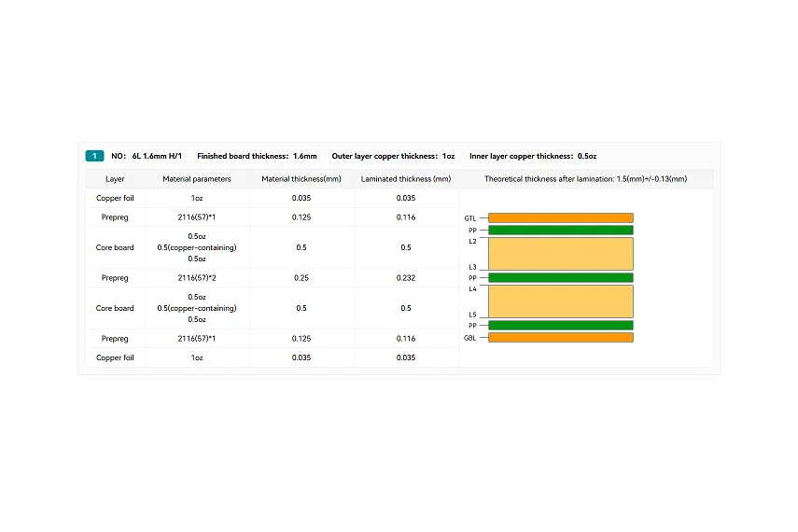
Task: Click the core block between L2 and L3
Action: point(561,254)
